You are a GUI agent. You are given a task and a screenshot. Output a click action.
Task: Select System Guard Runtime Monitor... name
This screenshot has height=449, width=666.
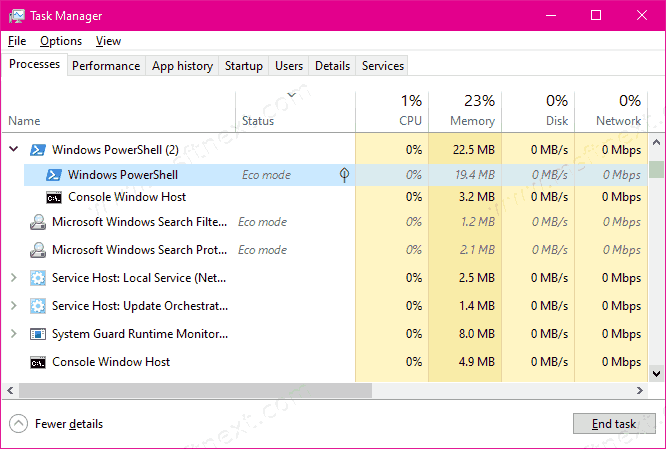(140, 334)
